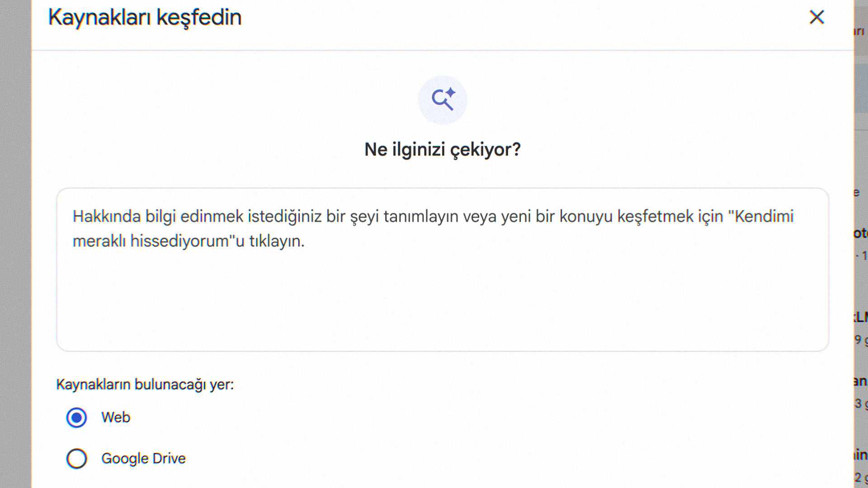
Task: Click dimmed page strip right of dialog
Action: click(x=861, y=136)
